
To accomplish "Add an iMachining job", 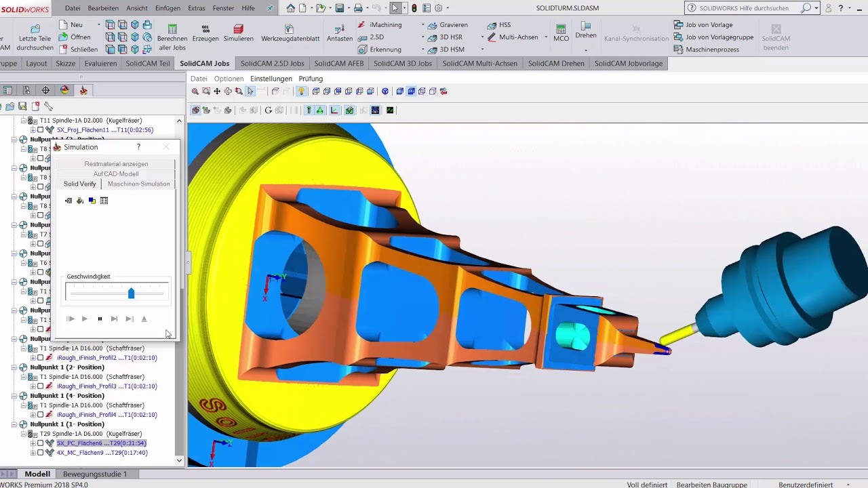I will (x=380, y=25).
